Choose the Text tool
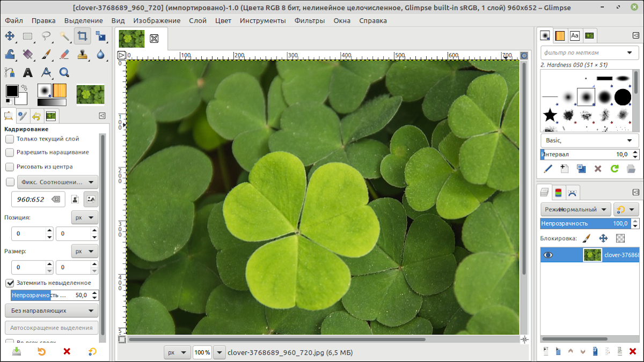The image size is (644, 362). click(x=28, y=72)
